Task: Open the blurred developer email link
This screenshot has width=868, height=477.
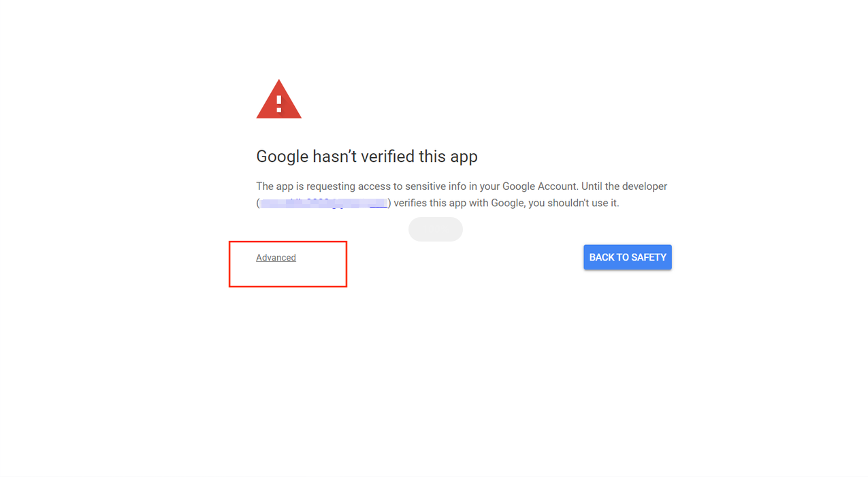Action: click(x=324, y=203)
